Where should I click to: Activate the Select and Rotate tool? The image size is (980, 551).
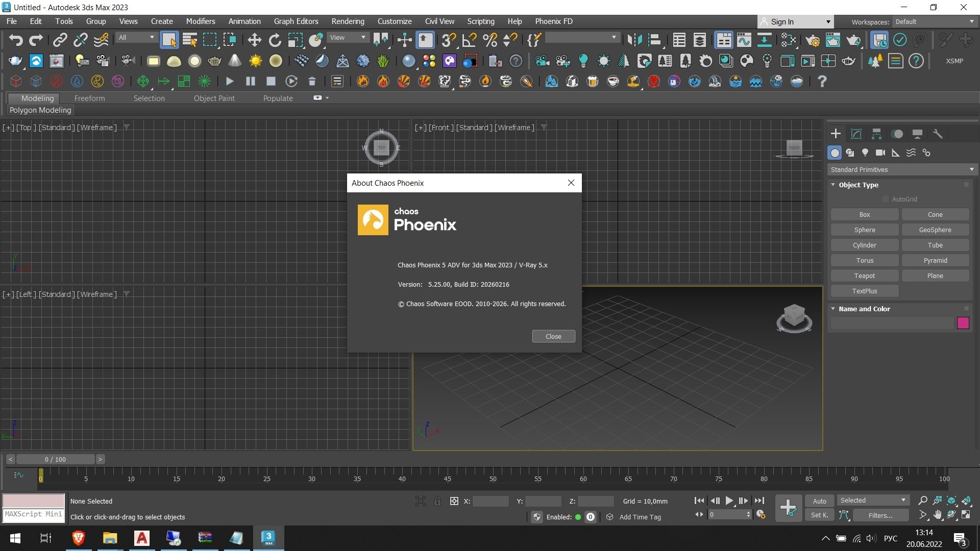pyautogui.click(x=275, y=40)
